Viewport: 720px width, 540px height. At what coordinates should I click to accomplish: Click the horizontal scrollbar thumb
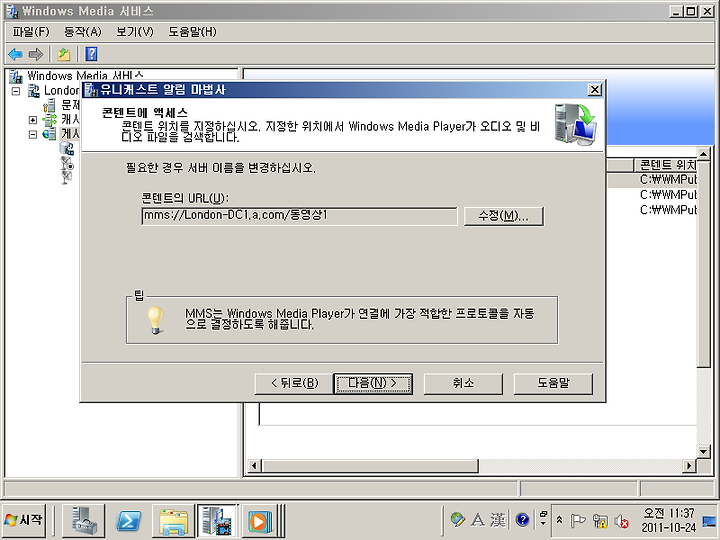[x=370, y=466]
